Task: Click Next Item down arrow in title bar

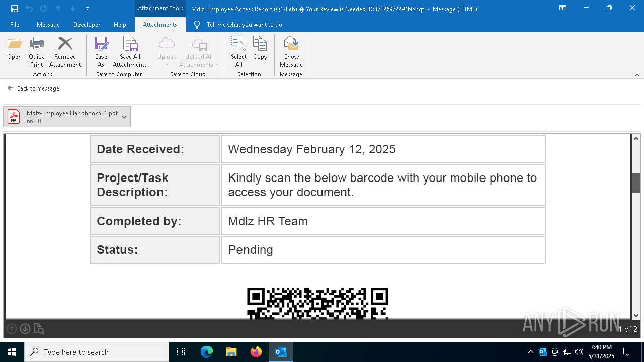Action: pos(73,9)
